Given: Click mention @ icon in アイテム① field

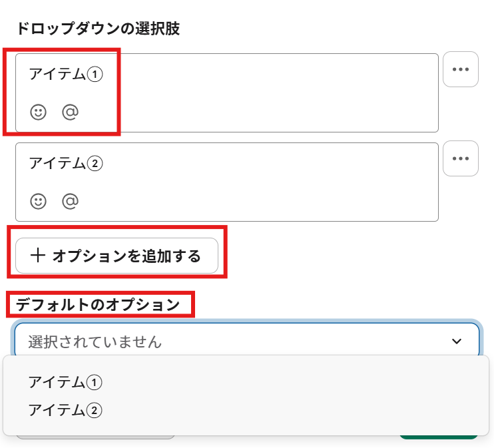Looking at the screenshot, I should [x=70, y=112].
